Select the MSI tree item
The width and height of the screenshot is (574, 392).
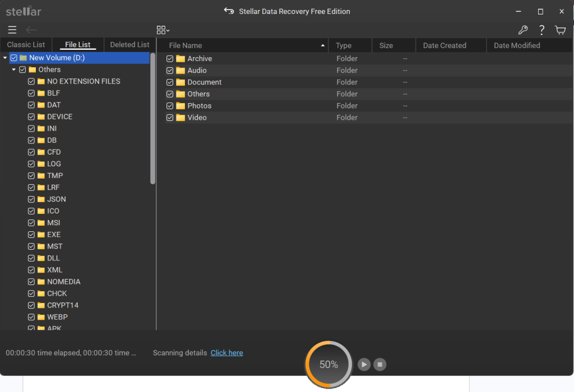tap(53, 223)
